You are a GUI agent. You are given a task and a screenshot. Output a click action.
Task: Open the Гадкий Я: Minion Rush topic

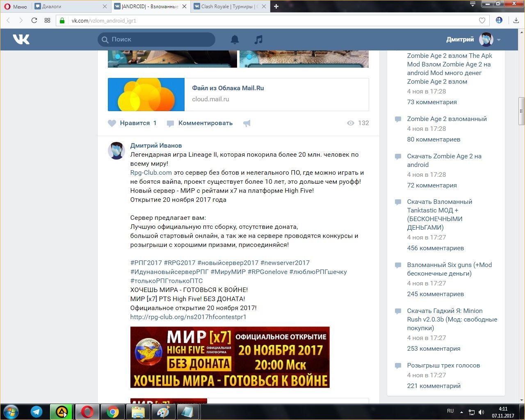pos(452,320)
